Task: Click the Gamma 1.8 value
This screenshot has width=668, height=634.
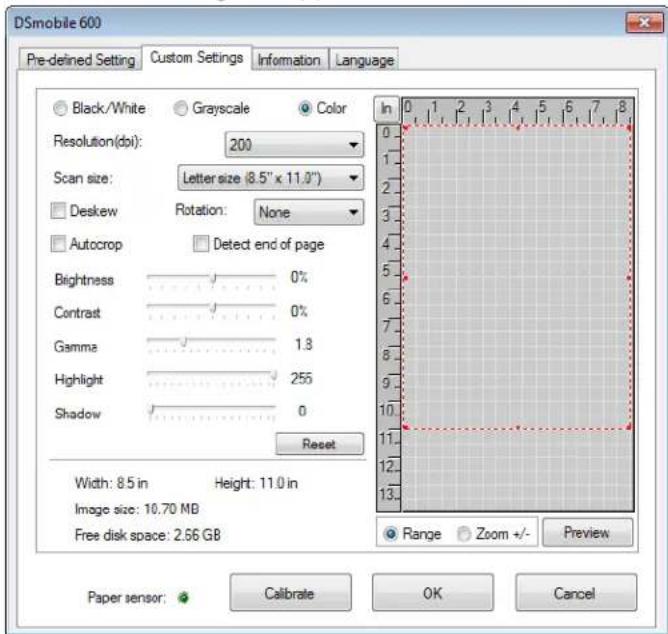Action: click(304, 344)
